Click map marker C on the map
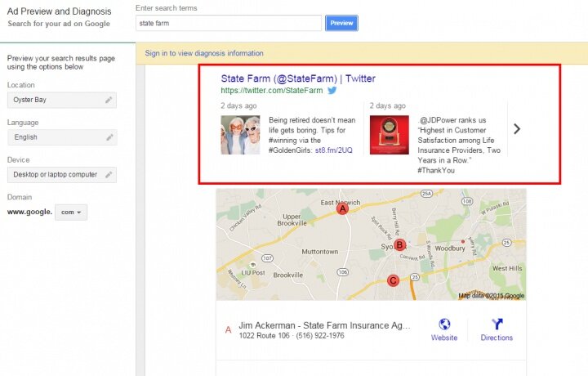This screenshot has height=376, width=588. coord(393,280)
